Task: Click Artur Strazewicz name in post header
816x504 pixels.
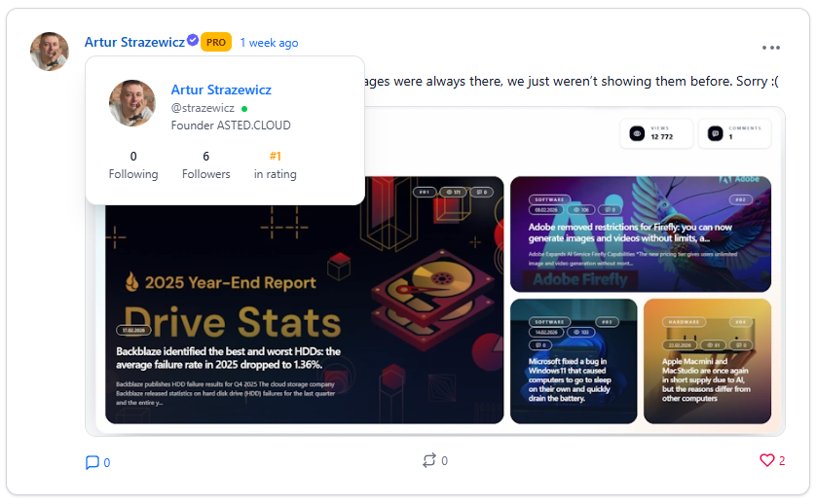Action: (134, 42)
